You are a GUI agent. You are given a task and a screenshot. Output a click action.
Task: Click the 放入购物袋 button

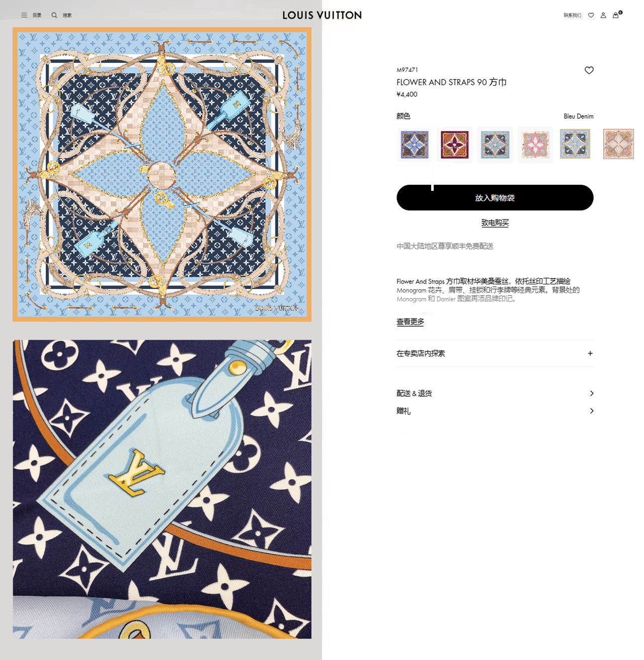495,197
